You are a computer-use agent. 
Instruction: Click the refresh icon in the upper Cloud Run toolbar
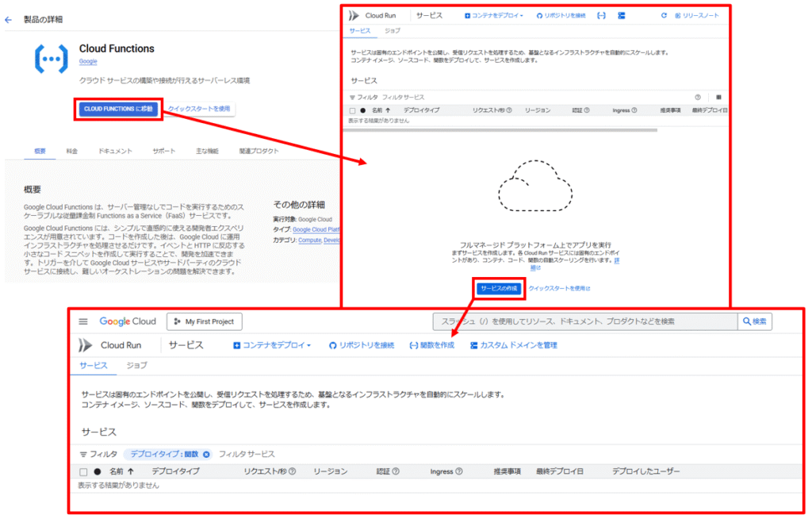pyautogui.click(x=664, y=16)
